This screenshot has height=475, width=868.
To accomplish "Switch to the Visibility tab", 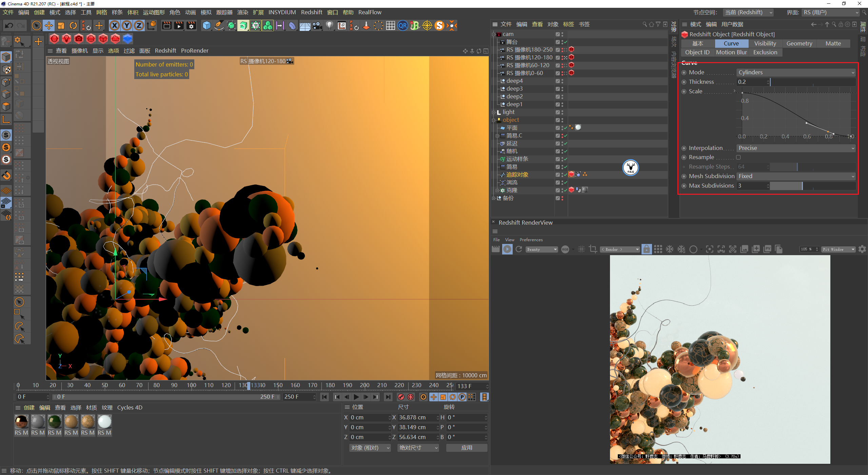I will pyautogui.click(x=765, y=43).
